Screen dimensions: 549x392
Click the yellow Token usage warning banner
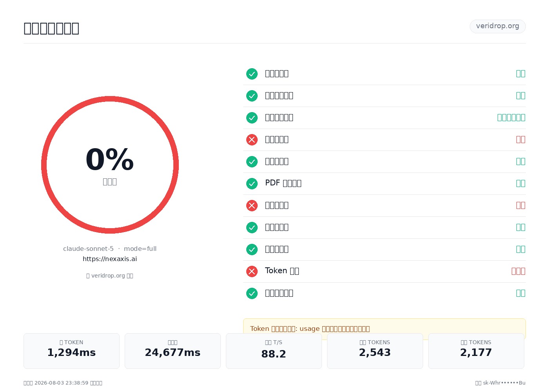(x=384, y=328)
